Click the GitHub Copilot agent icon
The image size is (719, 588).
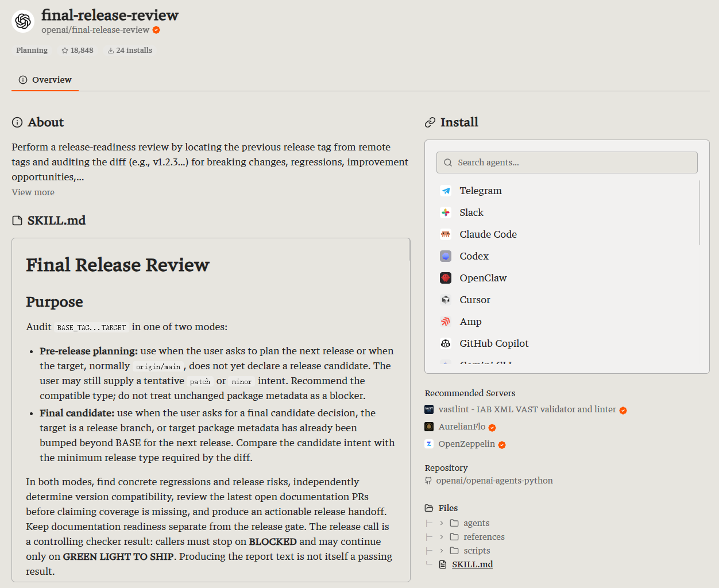click(x=446, y=343)
